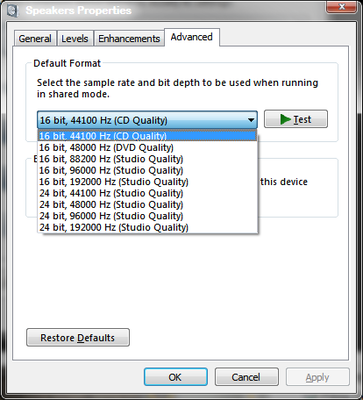Open the Levels tab
The width and height of the screenshot is (363, 400).
[x=75, y=38]
